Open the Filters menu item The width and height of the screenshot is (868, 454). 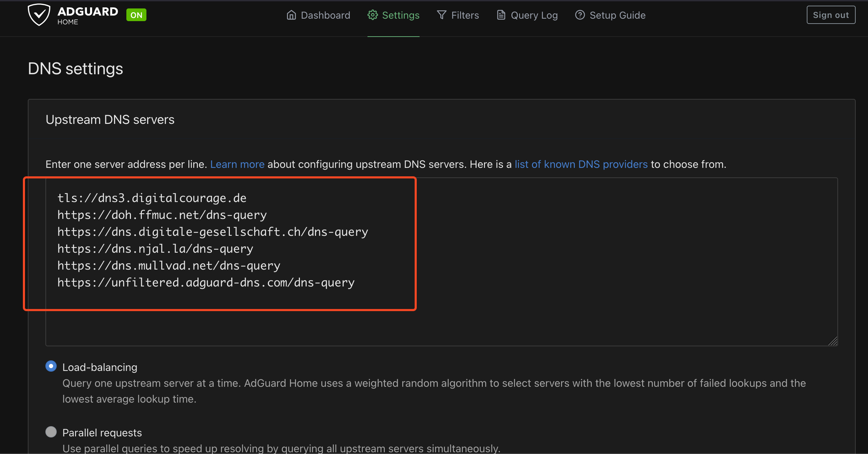click(465, 15)
